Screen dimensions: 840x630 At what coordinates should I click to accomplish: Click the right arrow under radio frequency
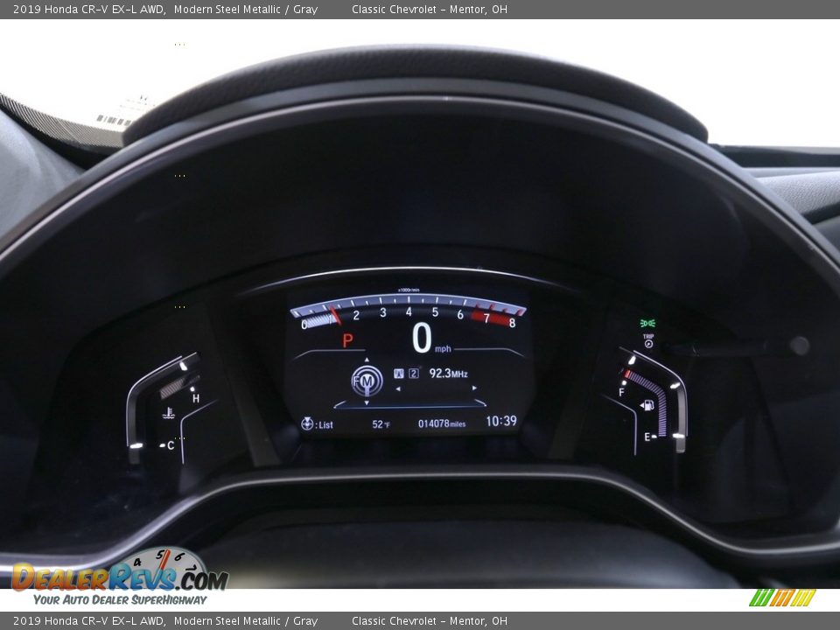[475, 388]
